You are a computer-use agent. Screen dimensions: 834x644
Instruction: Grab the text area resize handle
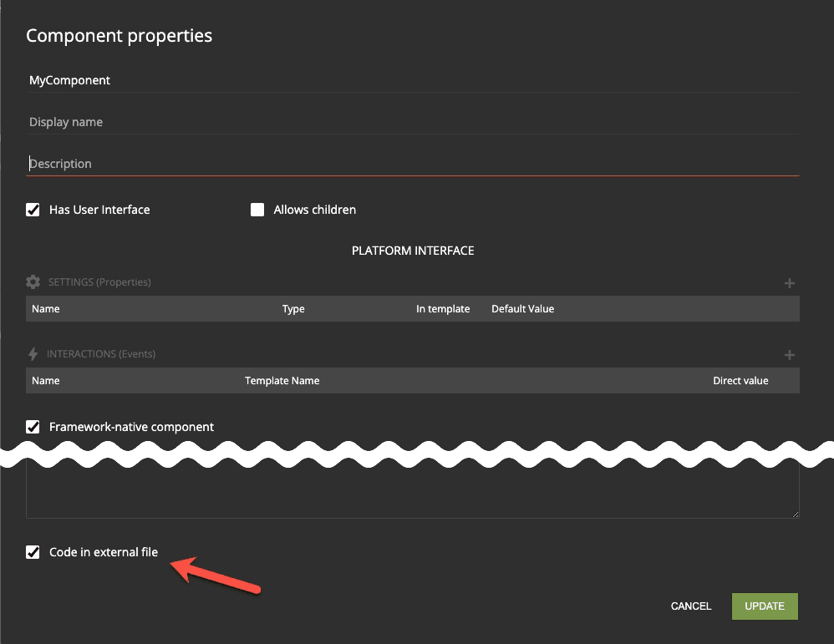pos(796,515)
